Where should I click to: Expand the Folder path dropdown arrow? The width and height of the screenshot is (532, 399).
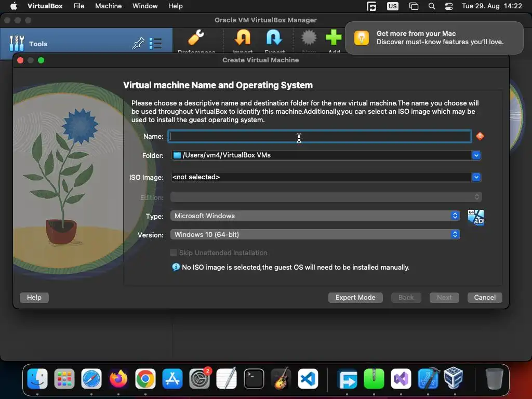476,155
